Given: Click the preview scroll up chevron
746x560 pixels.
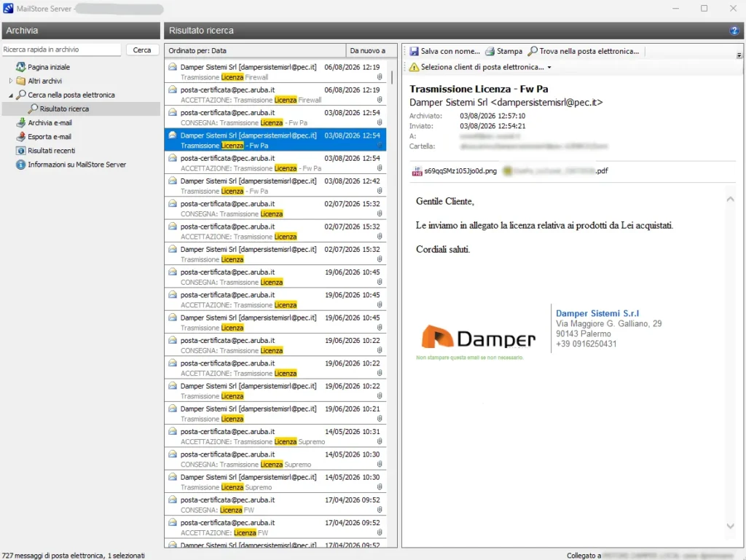Looking at the screenshot, I should 730,200.
